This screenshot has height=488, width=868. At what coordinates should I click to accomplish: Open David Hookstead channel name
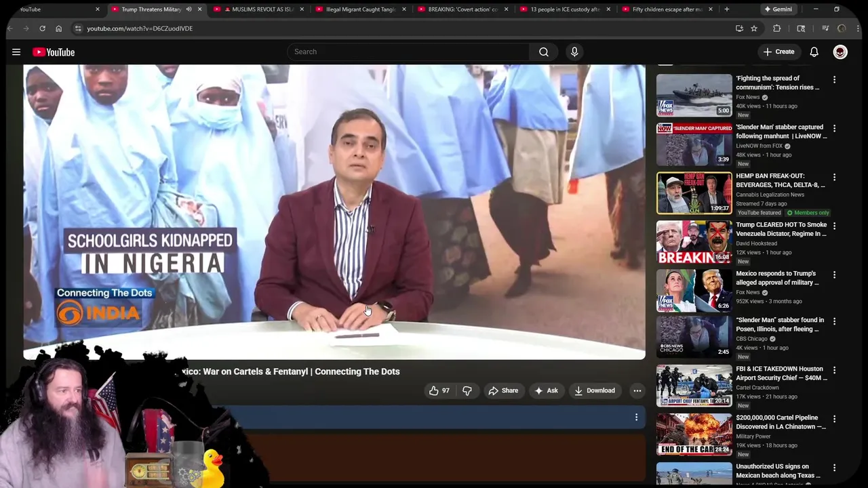pos(757,243)
